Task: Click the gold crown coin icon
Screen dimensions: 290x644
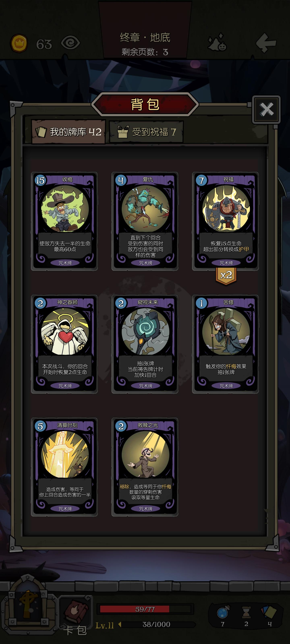Action: (x=19, y=43)
